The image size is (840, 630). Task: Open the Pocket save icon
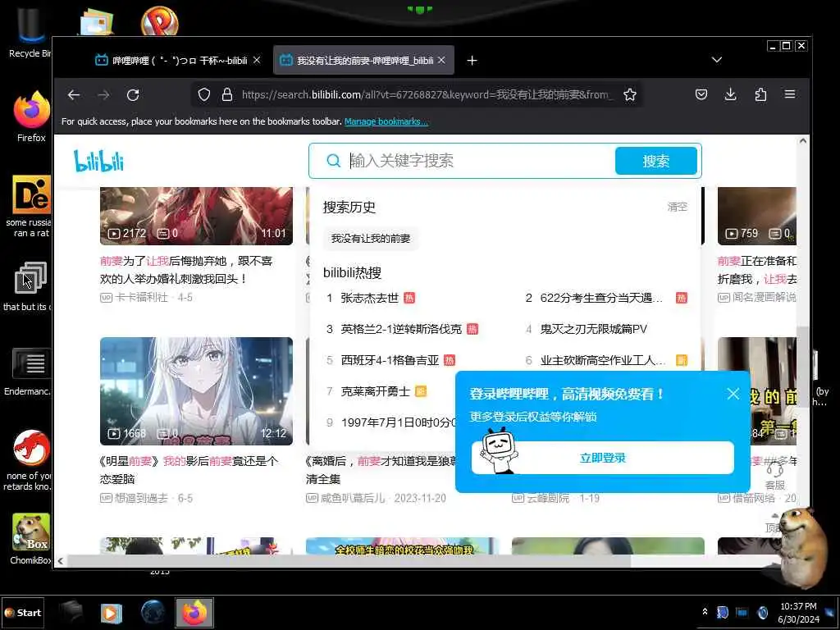(x=701, y=95)
